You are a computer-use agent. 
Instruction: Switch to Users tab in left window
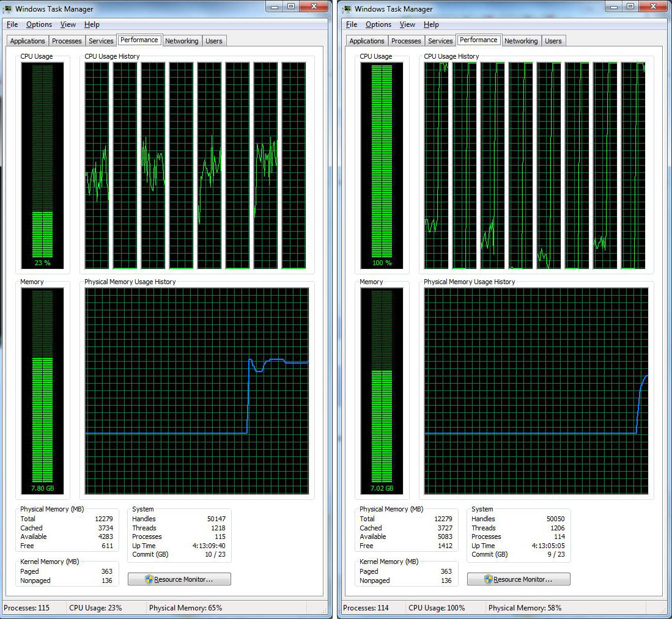pos(214,41)
